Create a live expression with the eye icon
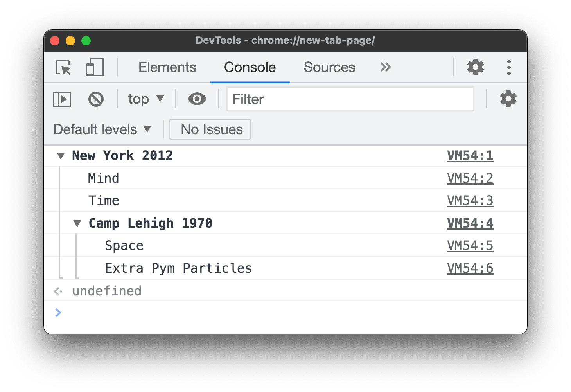Viewport: 571px width, 392px height. [197, 99]
